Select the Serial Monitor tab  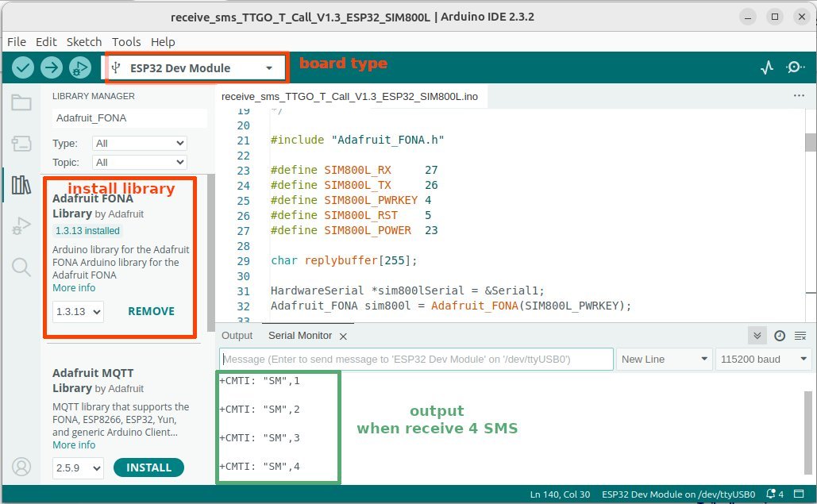(300, 336)
